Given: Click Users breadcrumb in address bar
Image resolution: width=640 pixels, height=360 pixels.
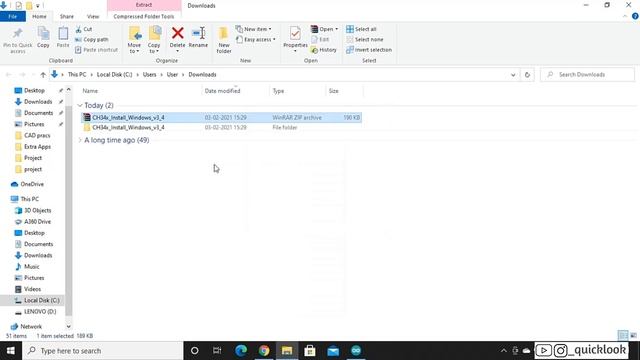Looking at the screenshot, I should tap(149, 75).
